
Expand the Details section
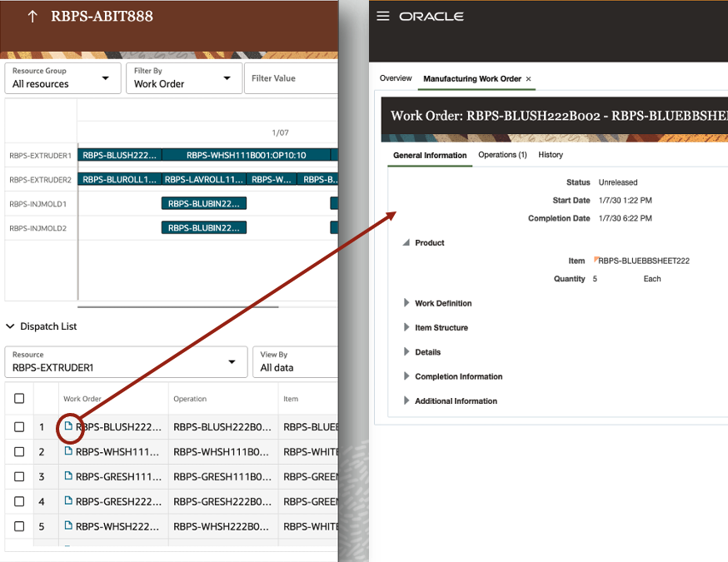click(x=406, y=351)
